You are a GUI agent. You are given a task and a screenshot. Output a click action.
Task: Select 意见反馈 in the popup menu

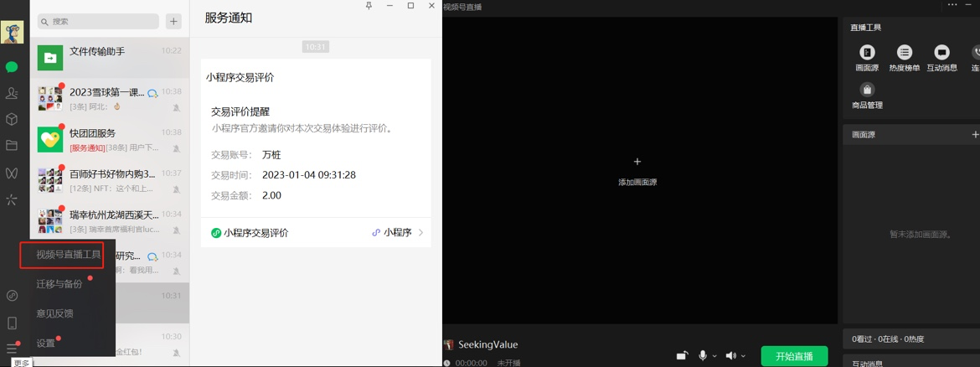(x=55, y=313)
